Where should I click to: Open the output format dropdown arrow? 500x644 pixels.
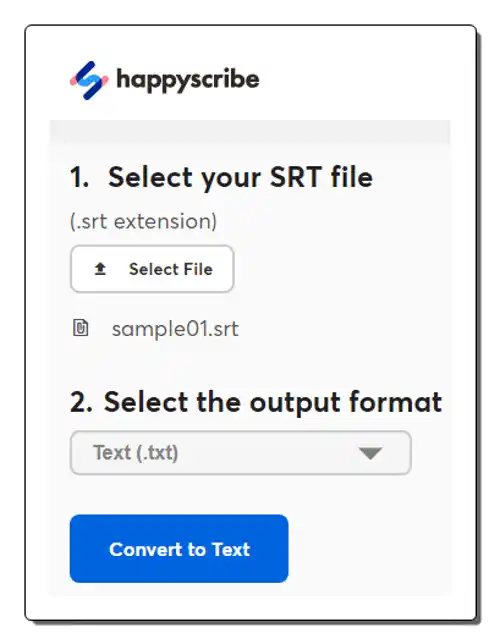tap(370, 453)
